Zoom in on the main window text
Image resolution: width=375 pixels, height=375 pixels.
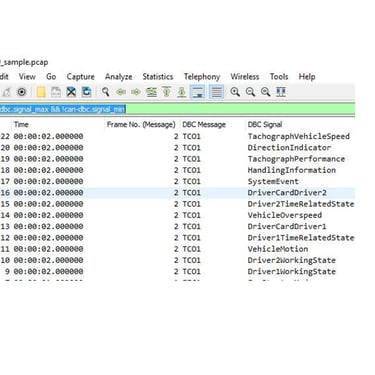tap(235, 92)
